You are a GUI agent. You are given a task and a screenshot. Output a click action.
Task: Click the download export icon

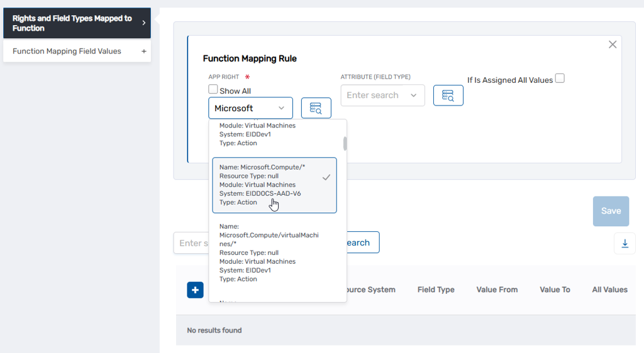click(625, 243)
